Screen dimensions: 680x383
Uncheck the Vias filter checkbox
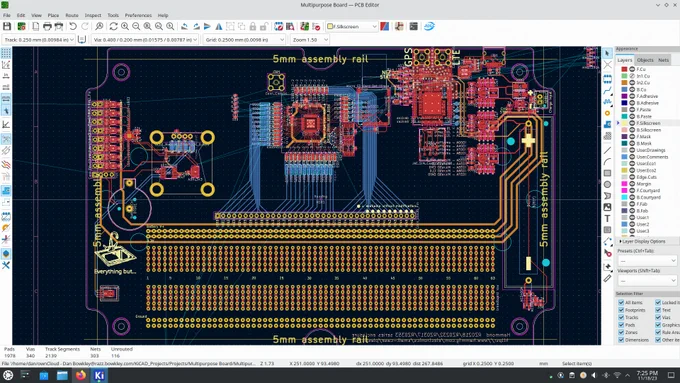tap(658, 317)
